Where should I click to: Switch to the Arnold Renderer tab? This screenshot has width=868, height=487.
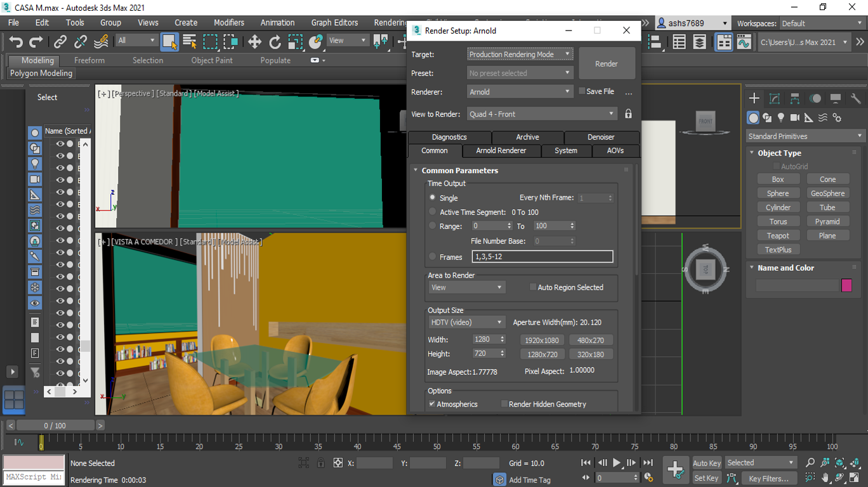tap(501, 151)
